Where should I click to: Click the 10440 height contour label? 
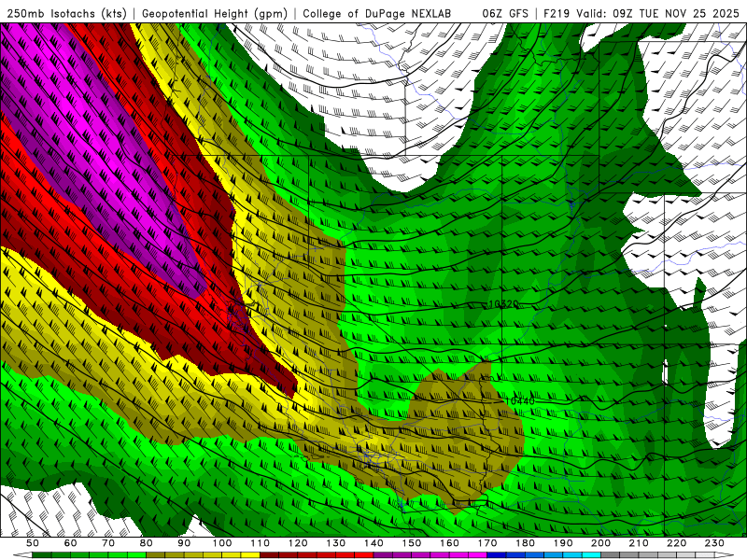(x=520, y=401)
